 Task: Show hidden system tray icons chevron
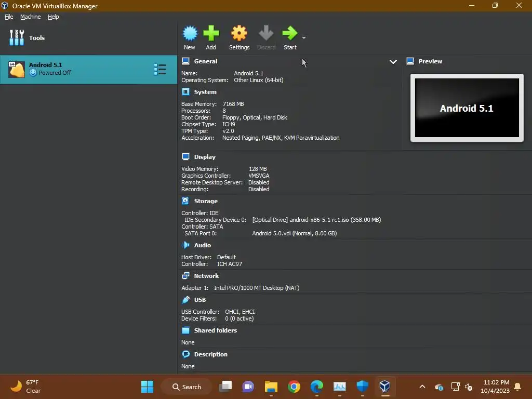tap(422, 387)
